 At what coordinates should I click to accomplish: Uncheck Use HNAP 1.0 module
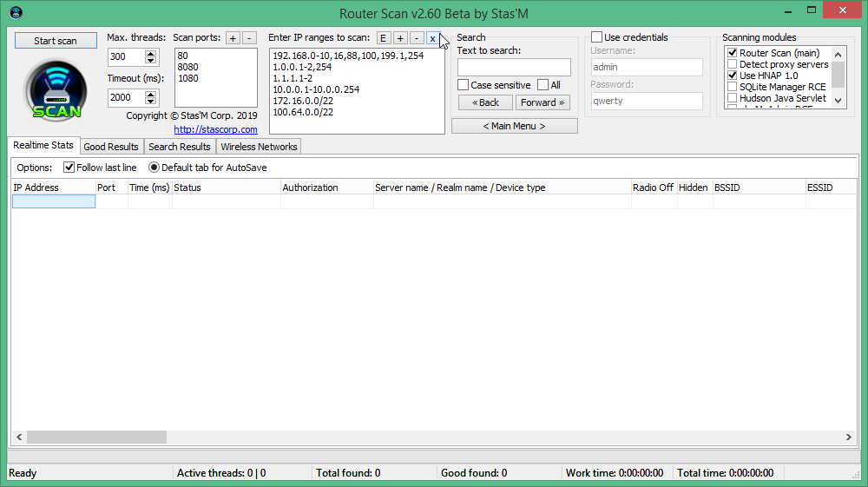[733, 76]
